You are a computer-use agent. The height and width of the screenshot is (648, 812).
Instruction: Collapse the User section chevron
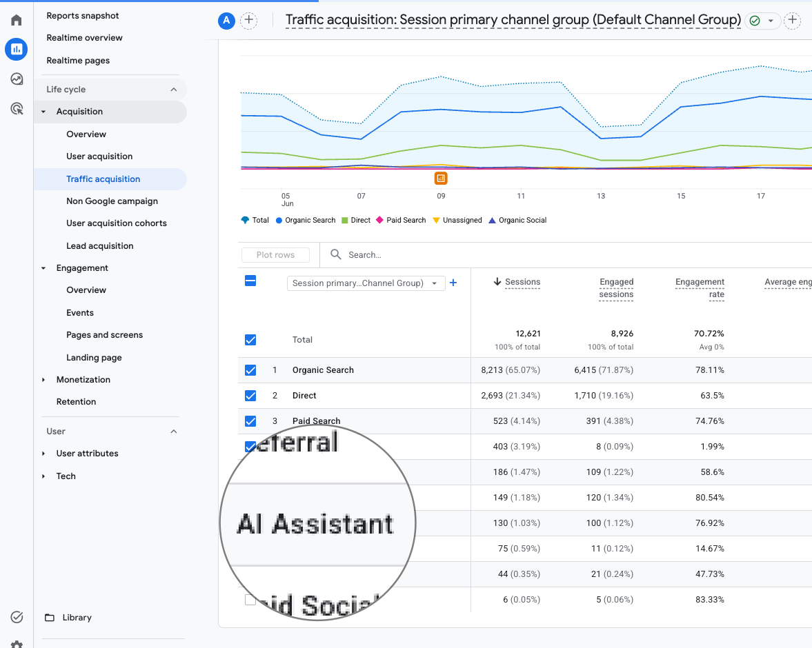tap(173, 432)
